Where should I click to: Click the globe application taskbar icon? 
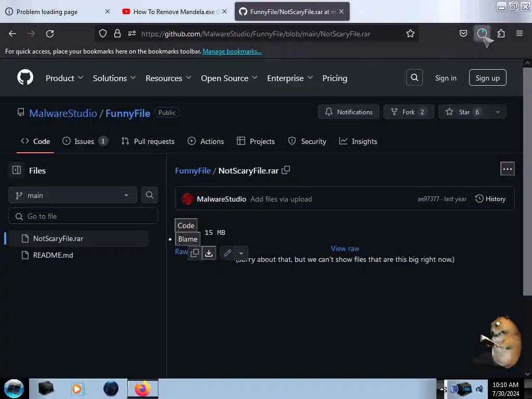point(111,389)
